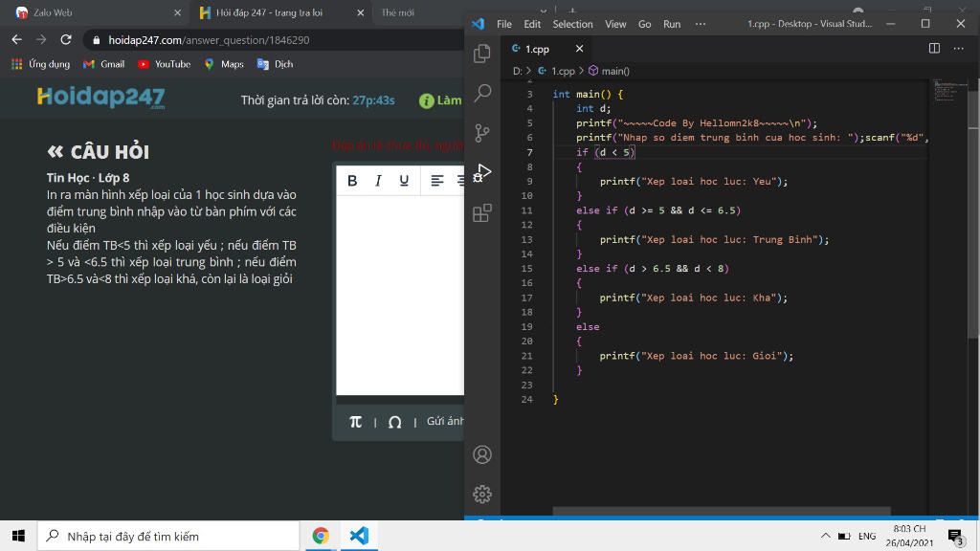
Task: Click the Chrome icon on the taskbar
Action: pyautogui.click(x=321, y=536)
